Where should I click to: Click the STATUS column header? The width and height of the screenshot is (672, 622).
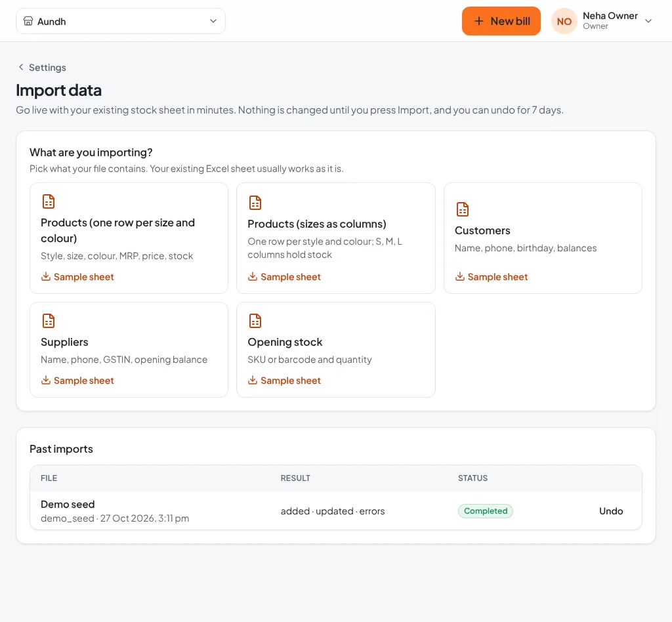tap(472, 478)
